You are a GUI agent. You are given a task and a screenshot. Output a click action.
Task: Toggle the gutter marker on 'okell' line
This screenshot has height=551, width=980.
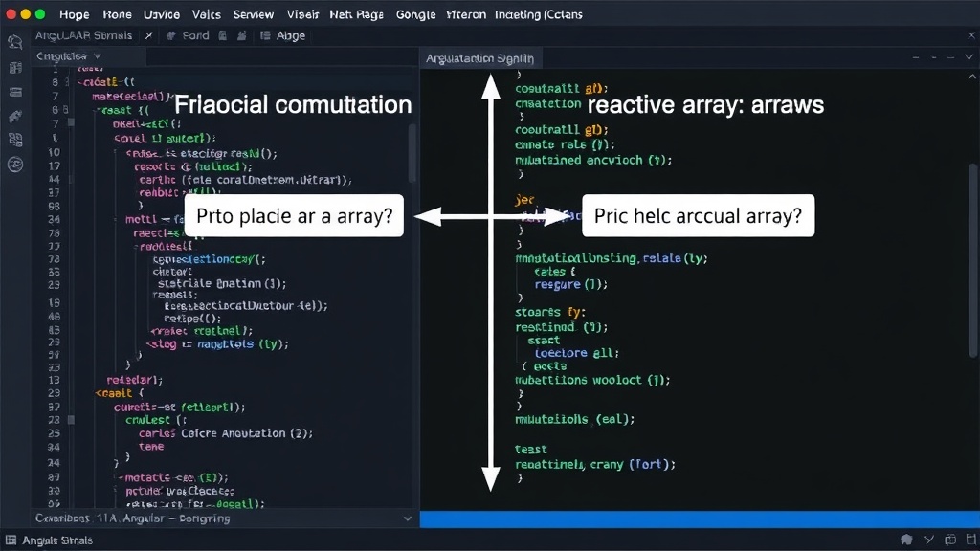coord(71,123)
